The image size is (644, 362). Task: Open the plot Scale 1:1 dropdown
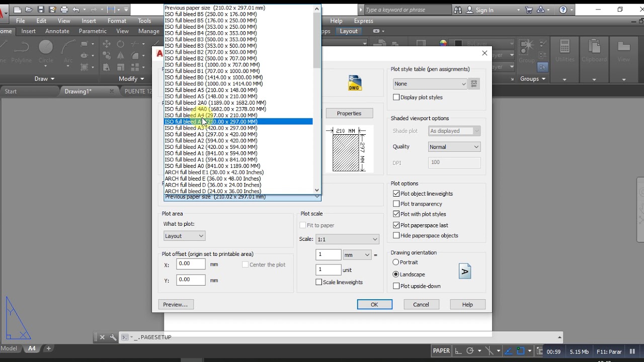[347, 239]
